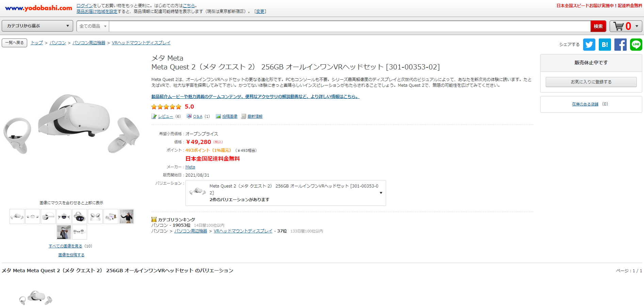644x308 pixels.
Task: Click the pencil icon next to レビュー
Action: [154, 116]
